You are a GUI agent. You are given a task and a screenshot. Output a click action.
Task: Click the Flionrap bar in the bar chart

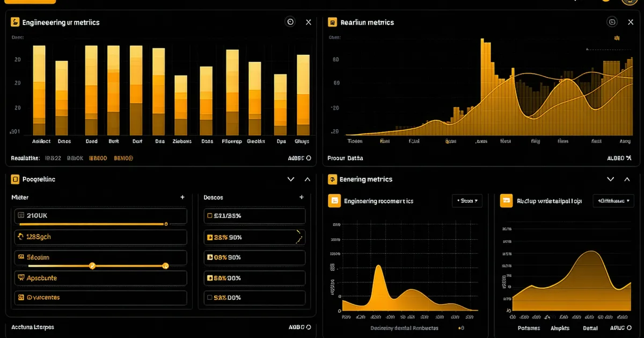[232, 92]
